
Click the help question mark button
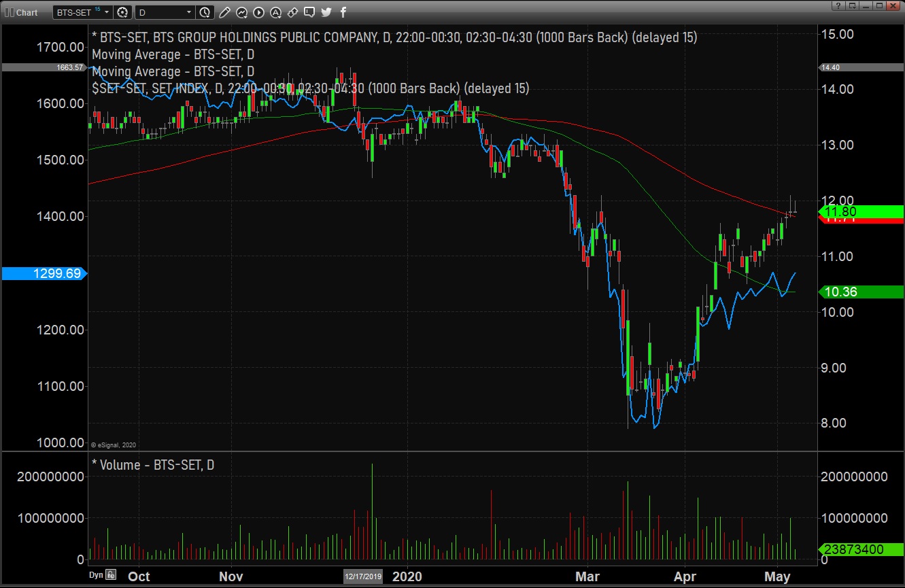coord(837,5)
